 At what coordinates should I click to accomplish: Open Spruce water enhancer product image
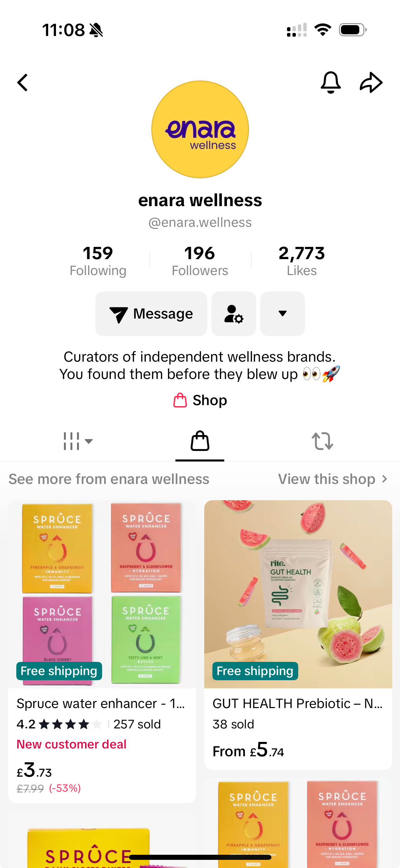click(102, 594)
